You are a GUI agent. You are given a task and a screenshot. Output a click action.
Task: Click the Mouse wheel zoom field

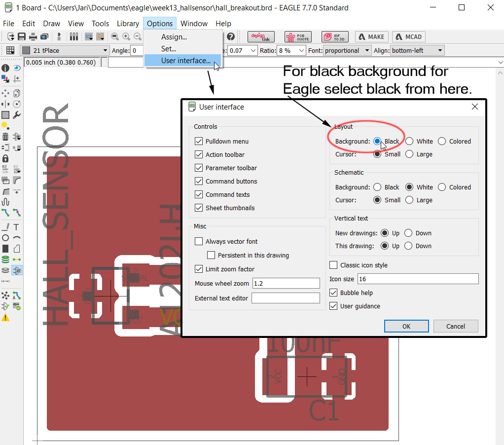(x=286, y=283)
